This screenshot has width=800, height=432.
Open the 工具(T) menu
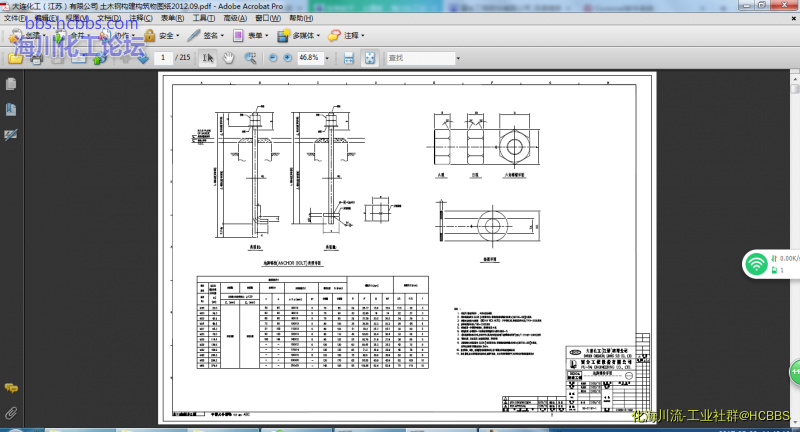204,18
